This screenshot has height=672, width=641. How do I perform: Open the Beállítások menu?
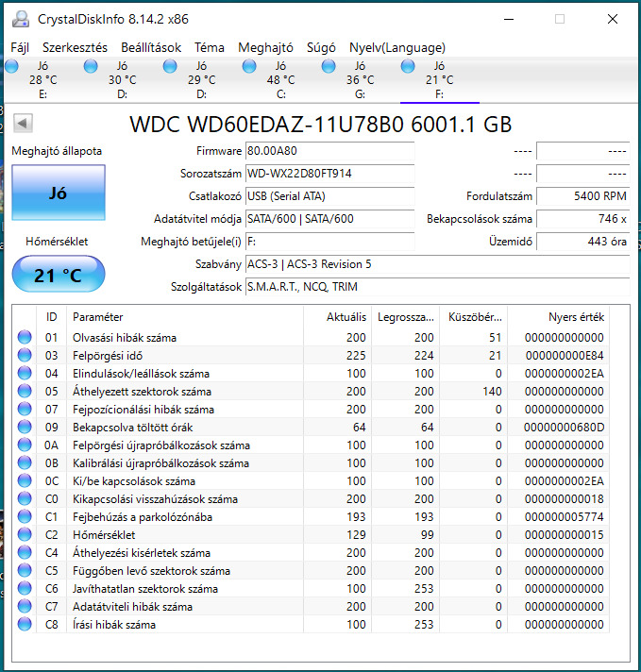(151, 47)
